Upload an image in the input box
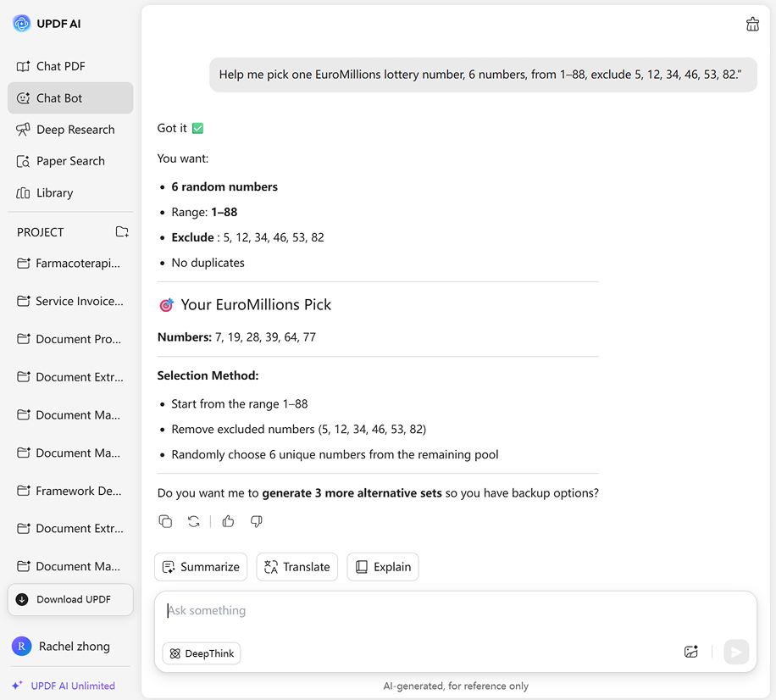776x700 pixels. [x=691, y=652]
